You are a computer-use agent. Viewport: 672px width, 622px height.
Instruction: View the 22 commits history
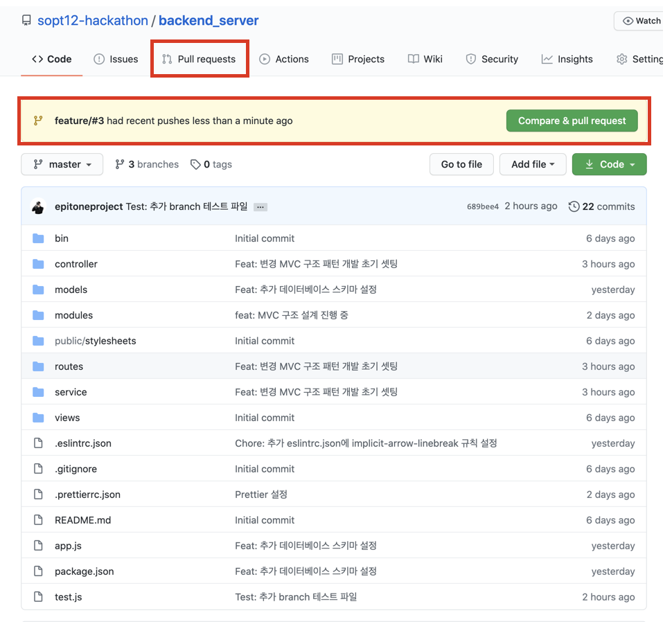tap(602, 206)
